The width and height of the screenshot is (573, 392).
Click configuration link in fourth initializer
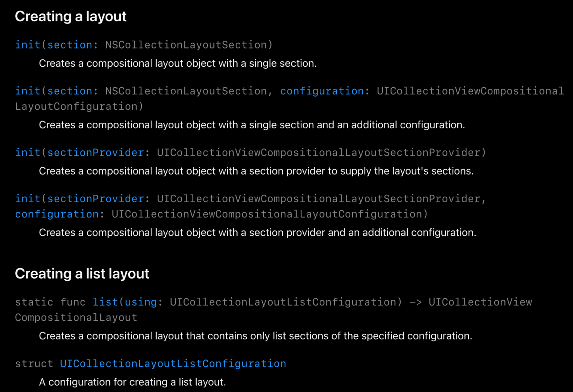coord(56,214)
